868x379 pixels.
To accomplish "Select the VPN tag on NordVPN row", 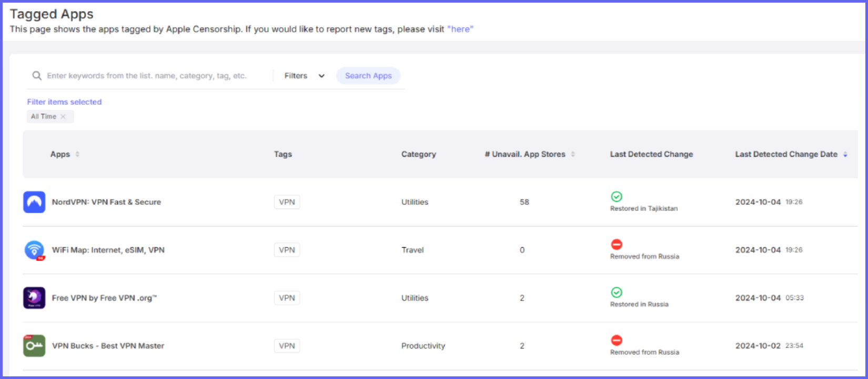I will [287, 202].
